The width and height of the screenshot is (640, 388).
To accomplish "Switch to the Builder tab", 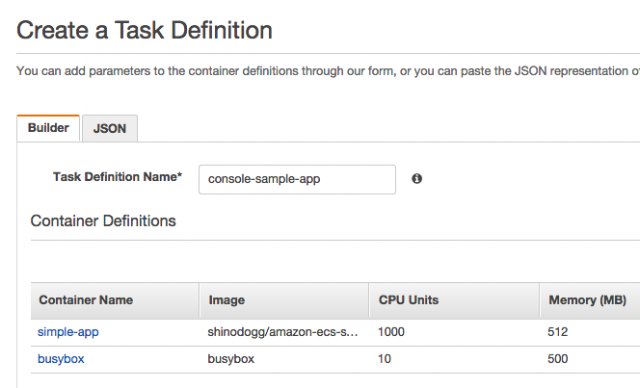I will tap(48, 128).
